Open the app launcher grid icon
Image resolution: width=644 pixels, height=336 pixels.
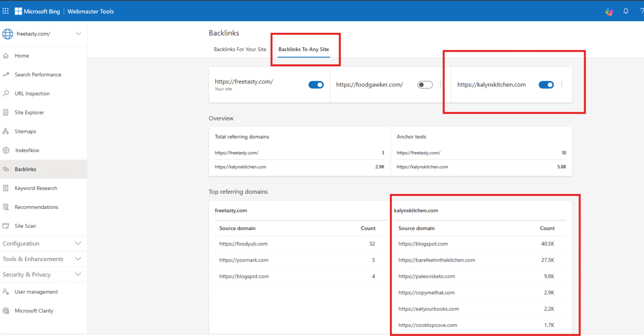[6, 11]
